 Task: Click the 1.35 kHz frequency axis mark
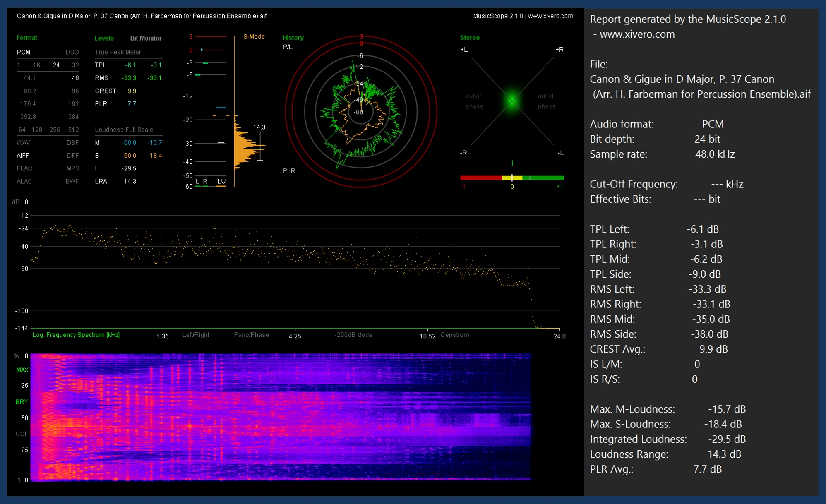click(x=163, y=336)
